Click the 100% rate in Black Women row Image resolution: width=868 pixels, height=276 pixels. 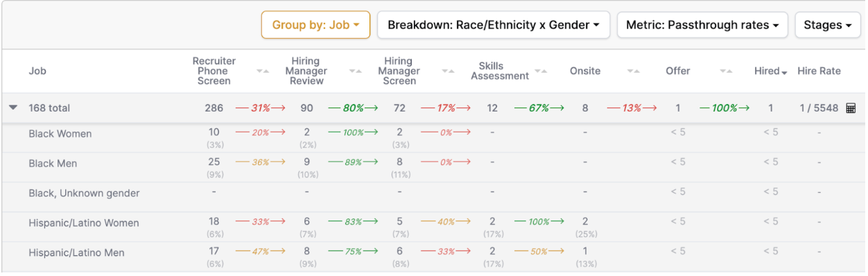coord(353,132)
